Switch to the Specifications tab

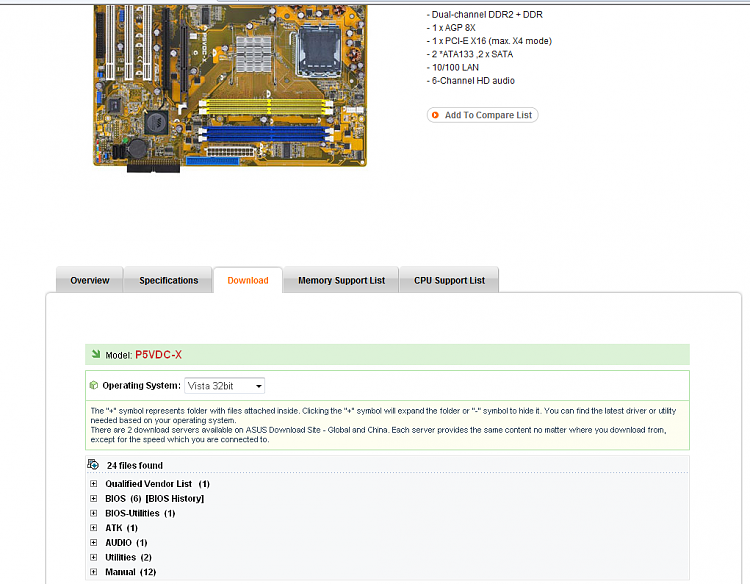click(x=168, y=280)
